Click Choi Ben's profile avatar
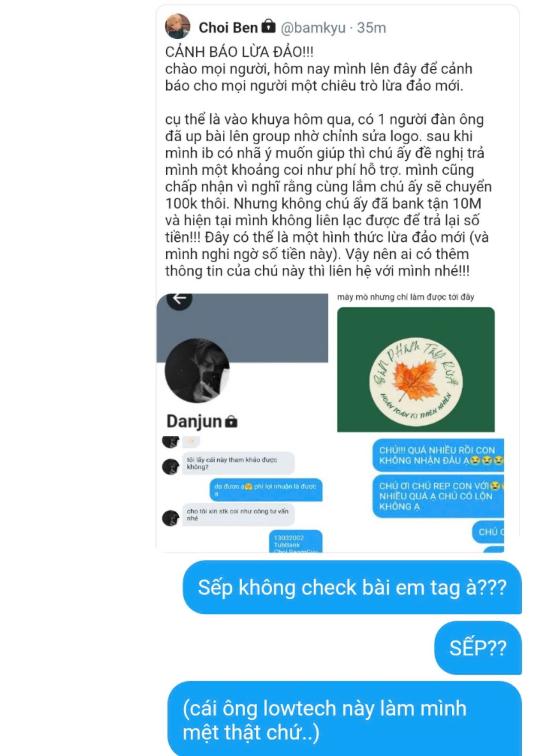This screenshot has width=540, height=756. [x=178, y=26]
